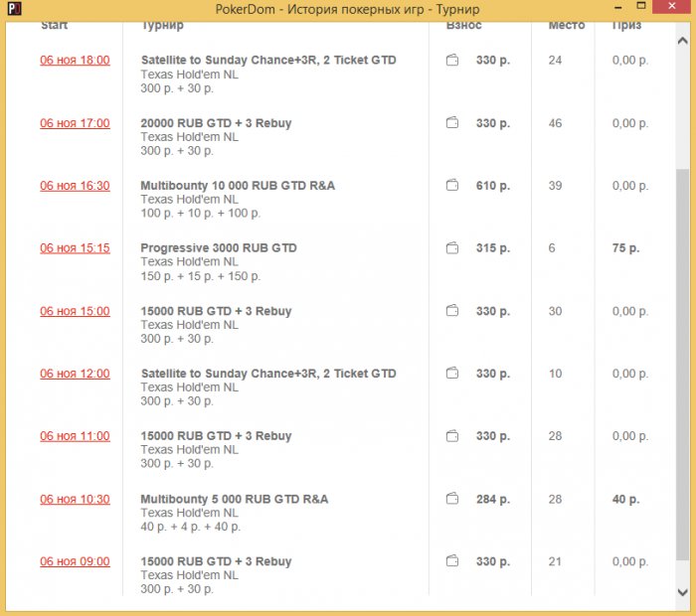Click place value 21
696x616 pixels.
pyautogui.click(x=555, y=561)
